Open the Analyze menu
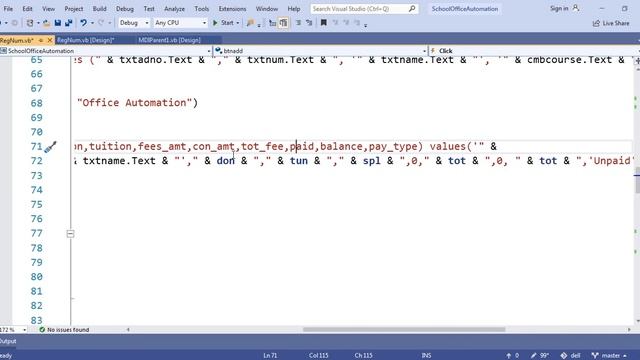The width and height of the screenshot is (640, 360). pyautogui.click(x=174, y=9)
